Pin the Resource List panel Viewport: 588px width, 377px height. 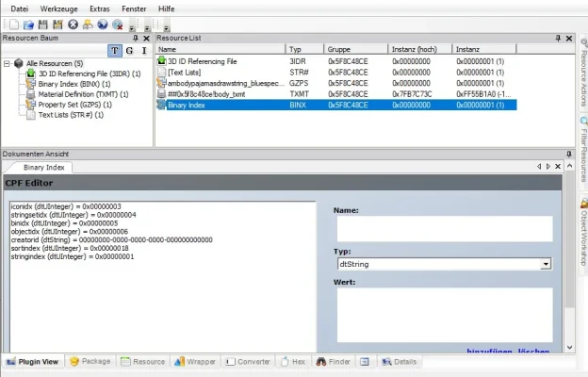(558, 38)
